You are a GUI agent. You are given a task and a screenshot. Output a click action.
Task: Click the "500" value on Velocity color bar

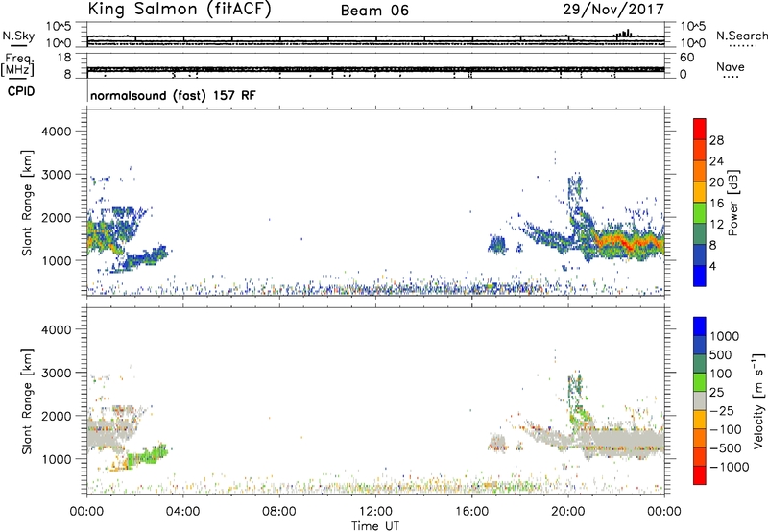click(x=721, y=354)
